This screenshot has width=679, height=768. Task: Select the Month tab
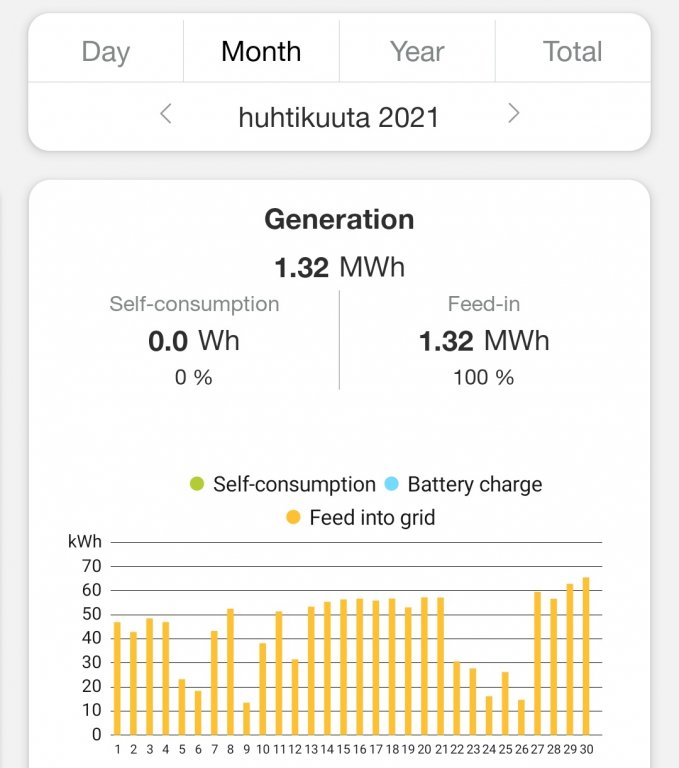point(261,51)
